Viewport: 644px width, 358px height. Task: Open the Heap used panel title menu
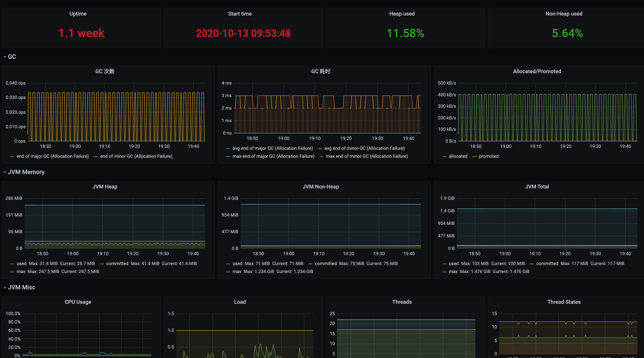[402, 14]
